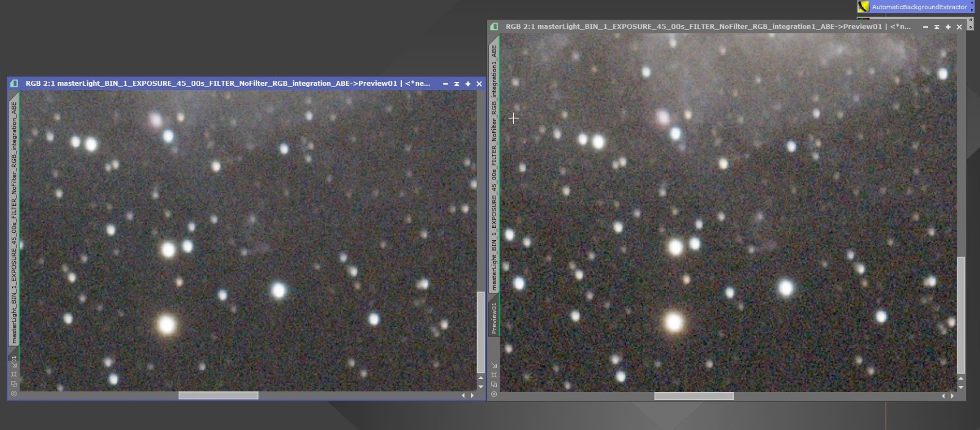Click the zoom-to-fit icon in the left image window

click(x=14, y=374)
